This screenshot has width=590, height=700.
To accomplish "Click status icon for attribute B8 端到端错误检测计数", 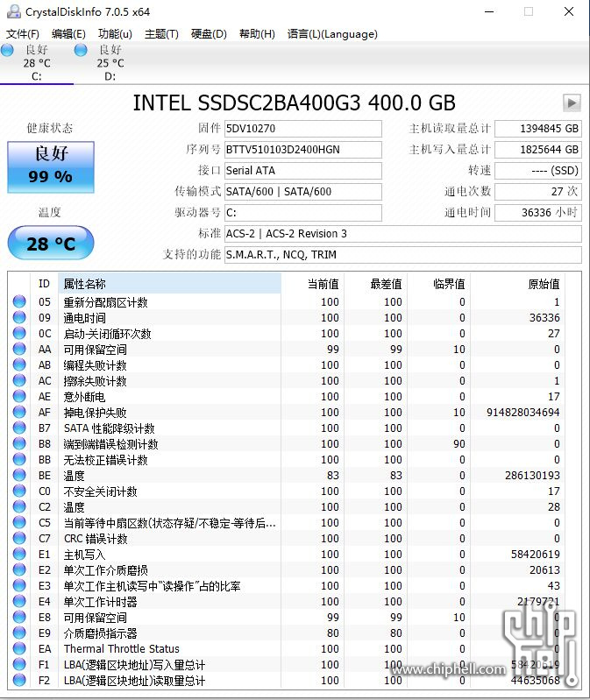I will [19, 444].
